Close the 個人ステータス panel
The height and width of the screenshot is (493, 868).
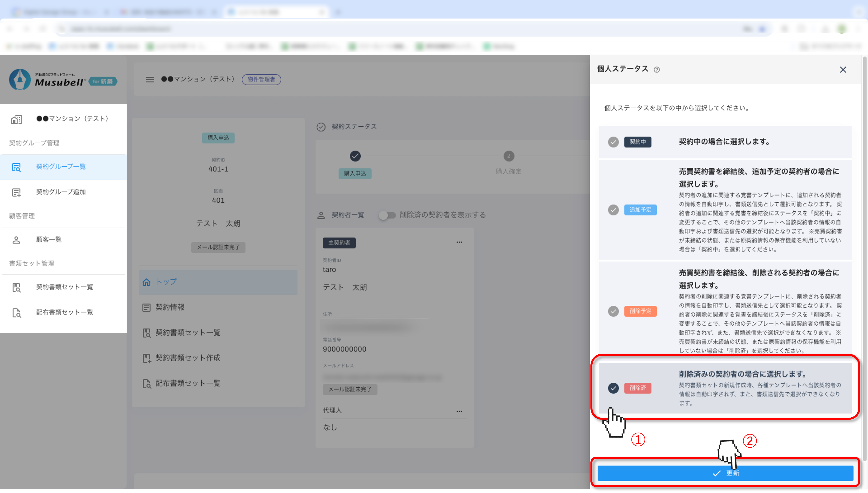coord(843,70)
